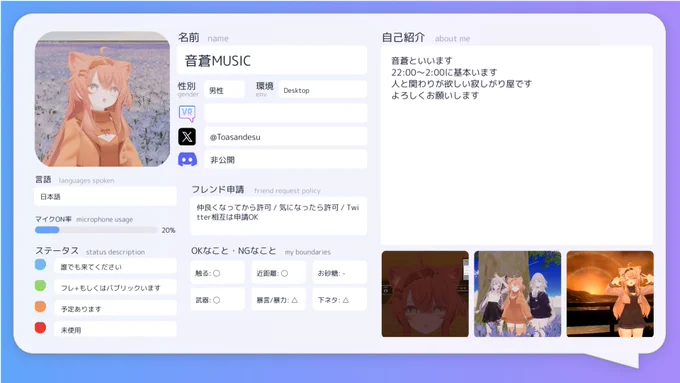Click the about me text area
The width and height of the screenshot is (680, 383).
[x=517, y=145]
